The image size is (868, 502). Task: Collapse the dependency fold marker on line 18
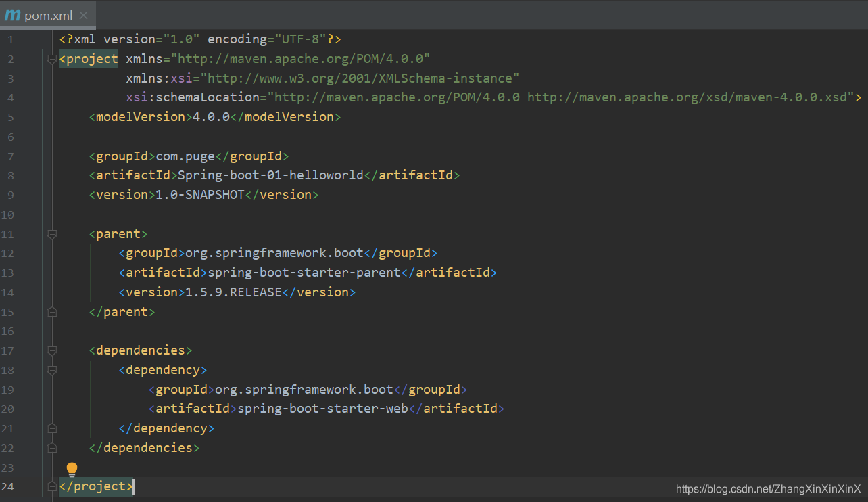[52, 370]
